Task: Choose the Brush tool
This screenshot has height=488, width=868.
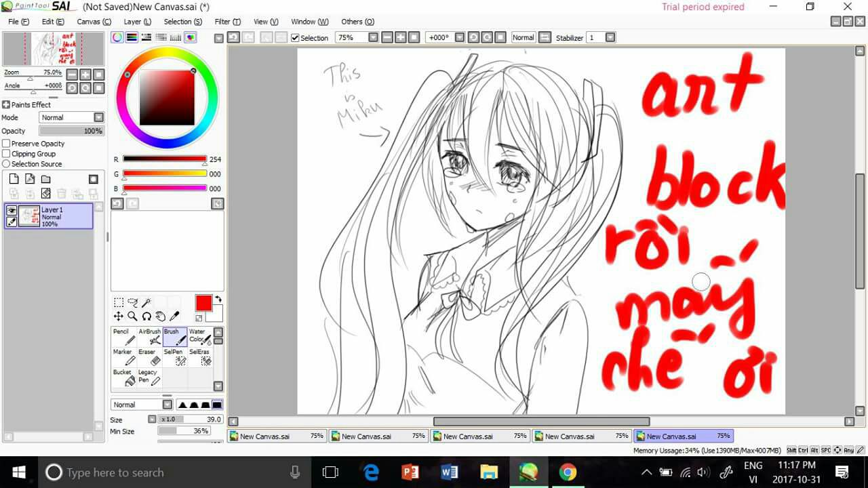Action: click(175, 337)
